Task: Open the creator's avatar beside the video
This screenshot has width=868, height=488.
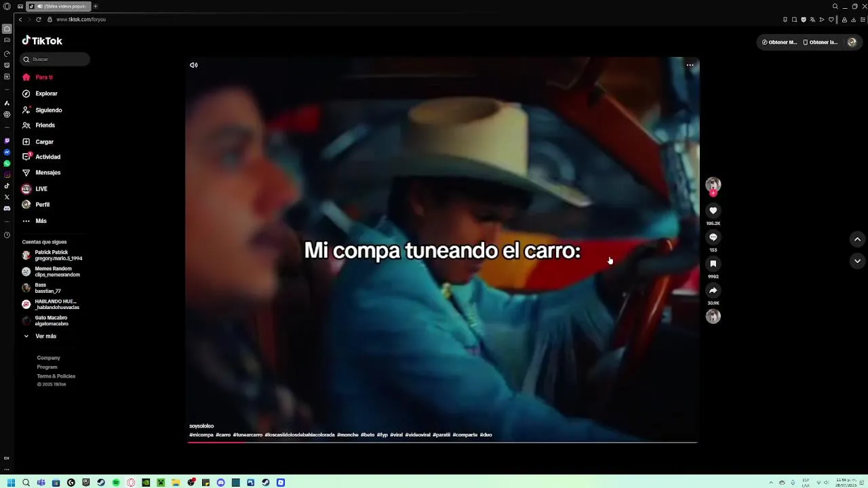Action: pyautogui.click(x=713, y=184)
